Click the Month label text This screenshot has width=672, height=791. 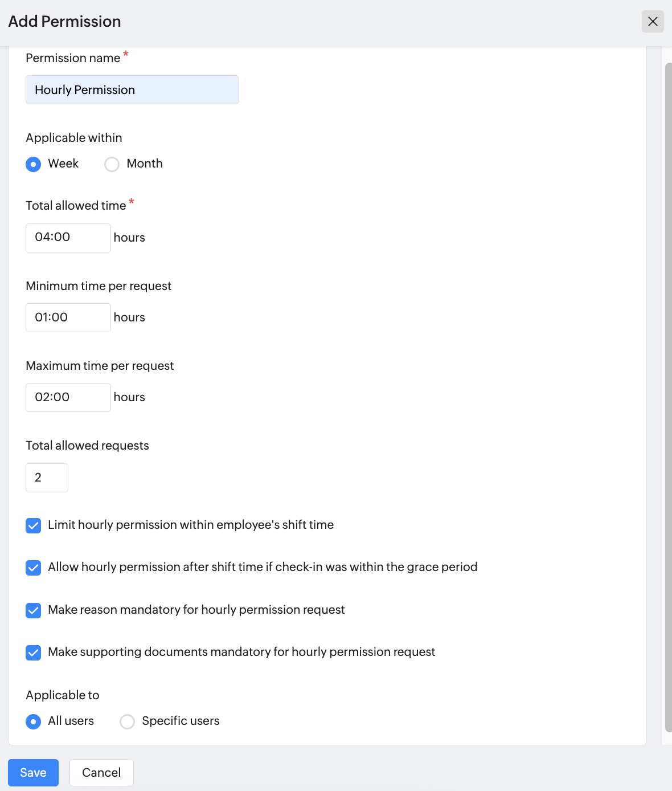[x=145, y=164]
